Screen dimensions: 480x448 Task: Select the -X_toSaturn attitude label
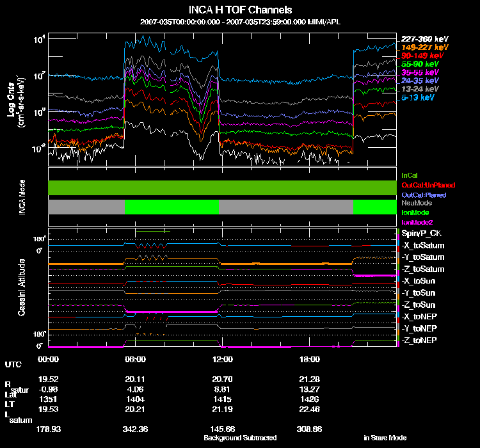tap(423, 246)
